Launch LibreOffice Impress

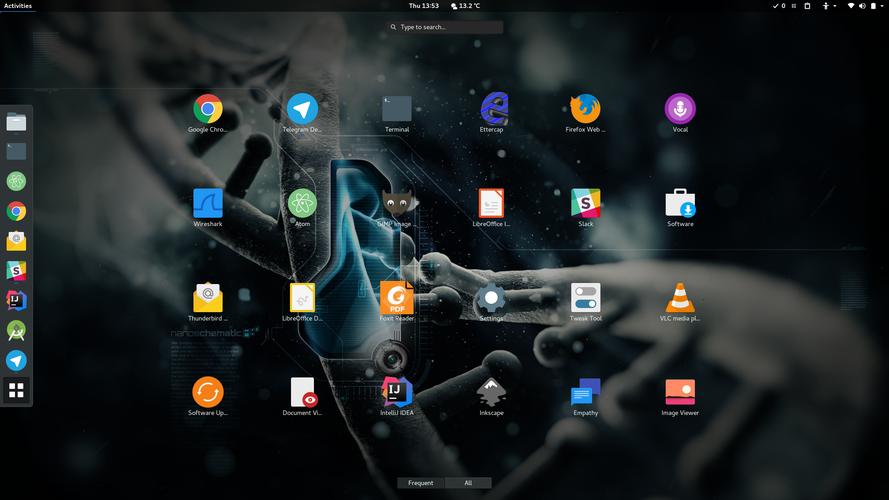click(x=492, y=207)
